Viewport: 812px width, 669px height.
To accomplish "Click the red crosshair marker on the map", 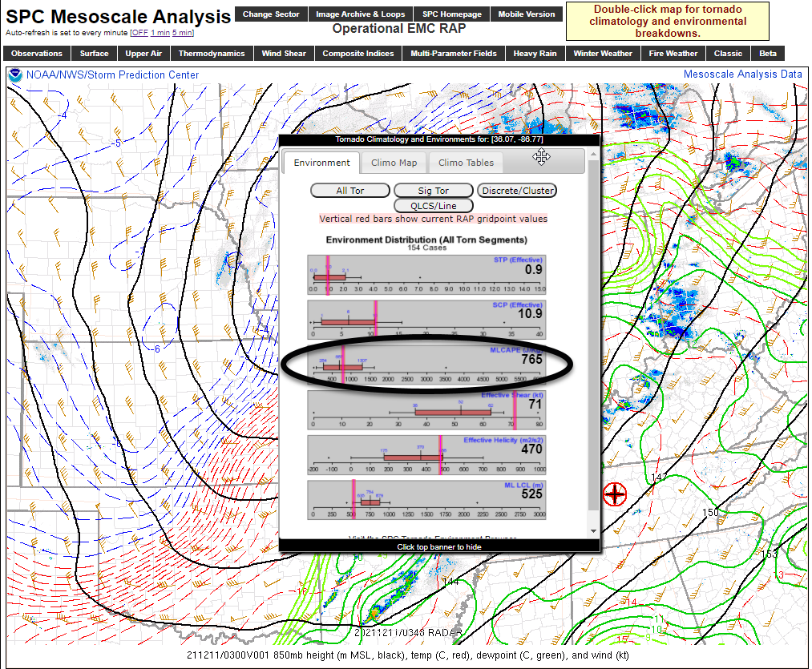I will tap(614, 495).
